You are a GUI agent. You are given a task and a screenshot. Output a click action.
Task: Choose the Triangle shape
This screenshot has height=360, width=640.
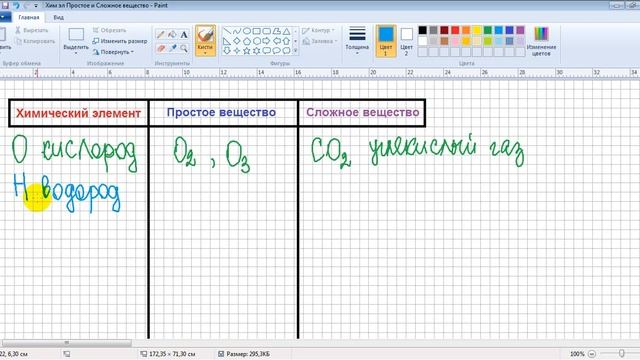click(287, 31)
